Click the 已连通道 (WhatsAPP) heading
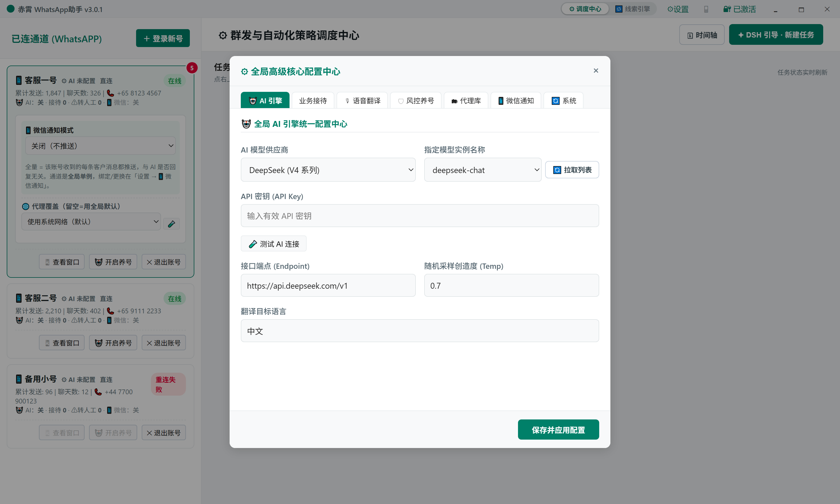Viewport: 840px width, 504px height. 57,39
